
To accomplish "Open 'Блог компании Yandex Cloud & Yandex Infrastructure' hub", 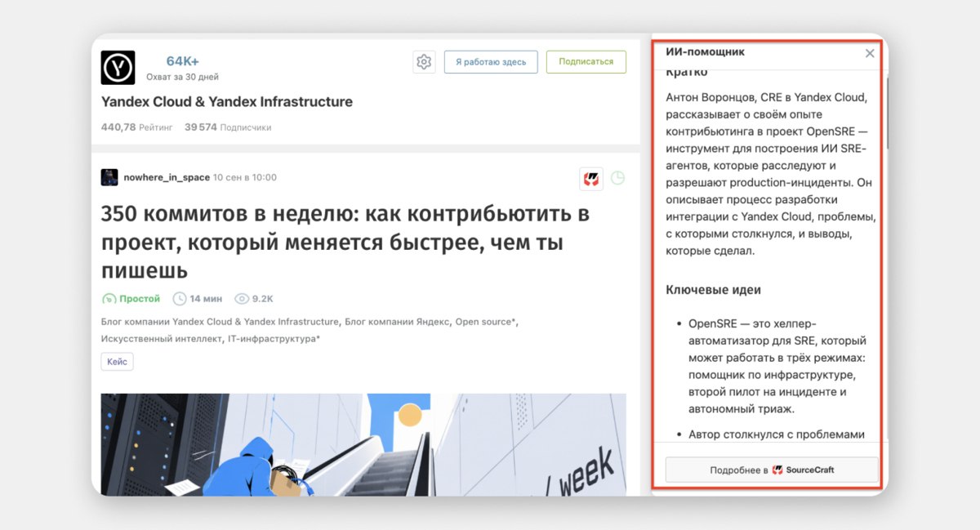I will [220, 322].
